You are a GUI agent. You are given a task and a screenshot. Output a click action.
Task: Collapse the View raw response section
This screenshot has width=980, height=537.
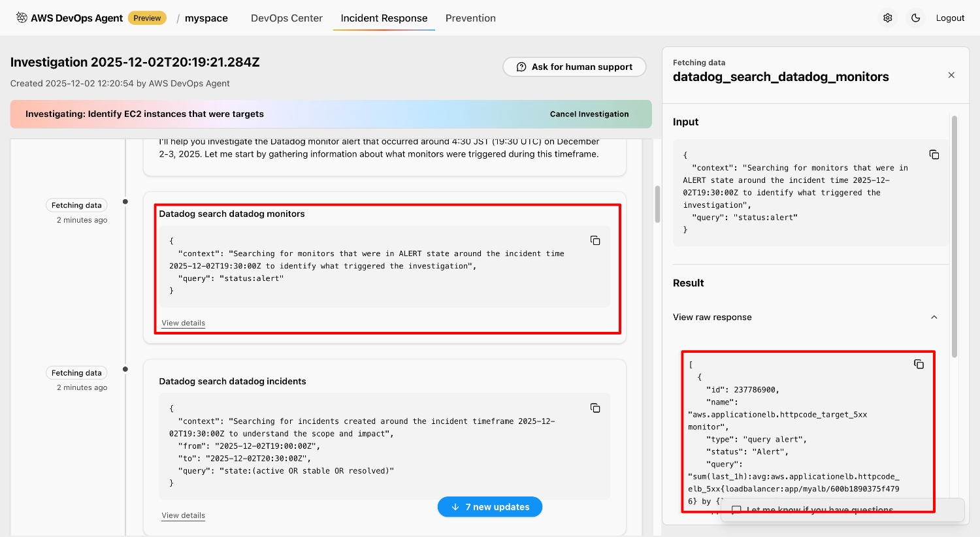934,317
